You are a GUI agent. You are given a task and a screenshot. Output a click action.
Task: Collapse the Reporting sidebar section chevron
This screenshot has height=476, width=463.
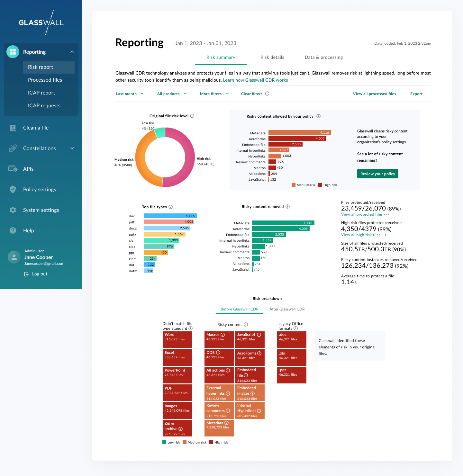pos(72,52)
